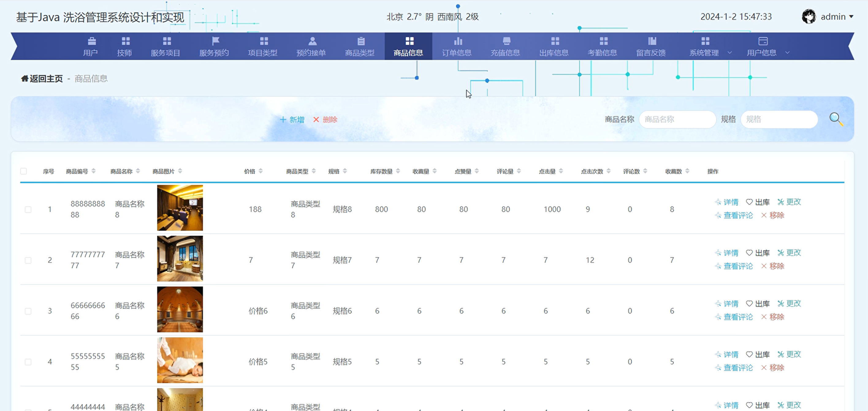Click the 预约接单 person icon
The width and height of the screenshot is (868, 411).
point(312,41)
